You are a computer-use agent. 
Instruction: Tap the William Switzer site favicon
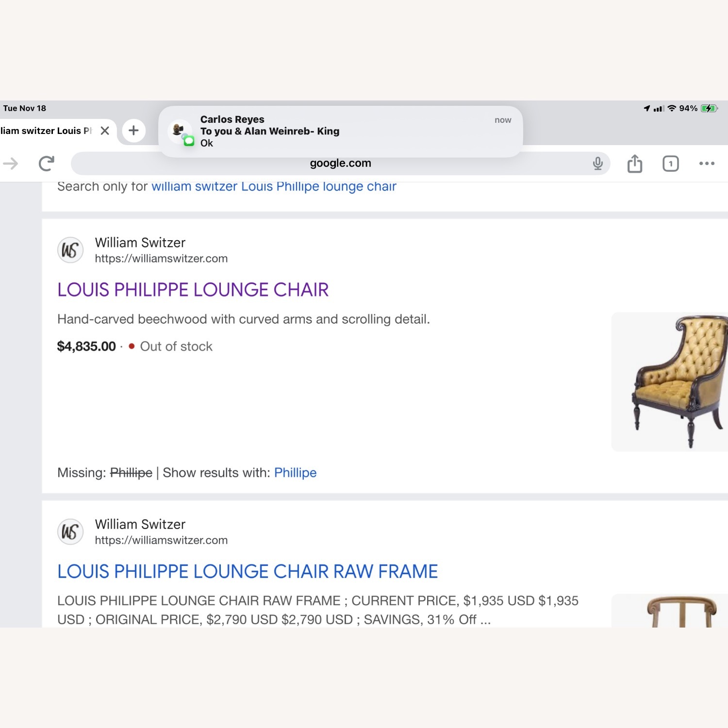[x=70, y=250]
